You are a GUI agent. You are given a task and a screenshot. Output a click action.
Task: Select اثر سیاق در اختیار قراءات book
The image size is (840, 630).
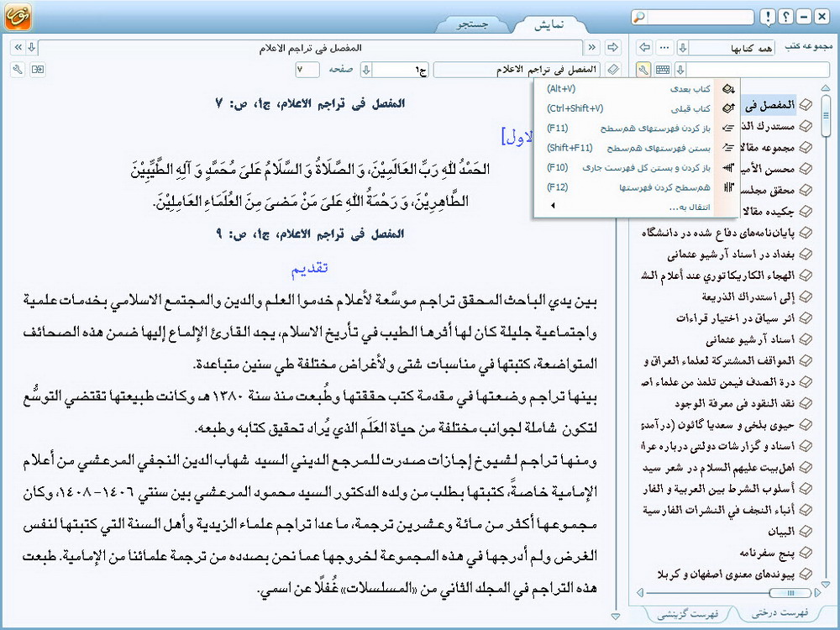(x=735, y=318)
